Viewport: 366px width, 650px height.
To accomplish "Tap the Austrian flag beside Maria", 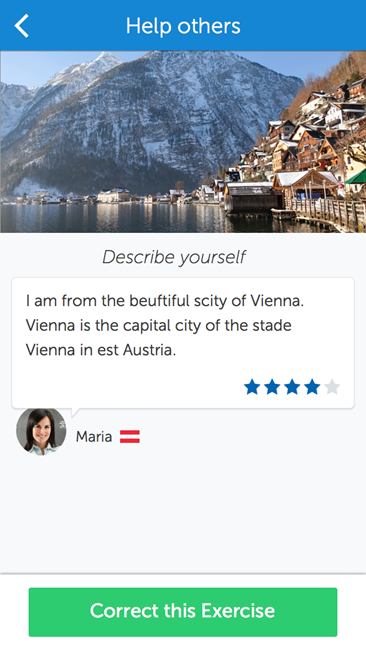I will [130, 437].
